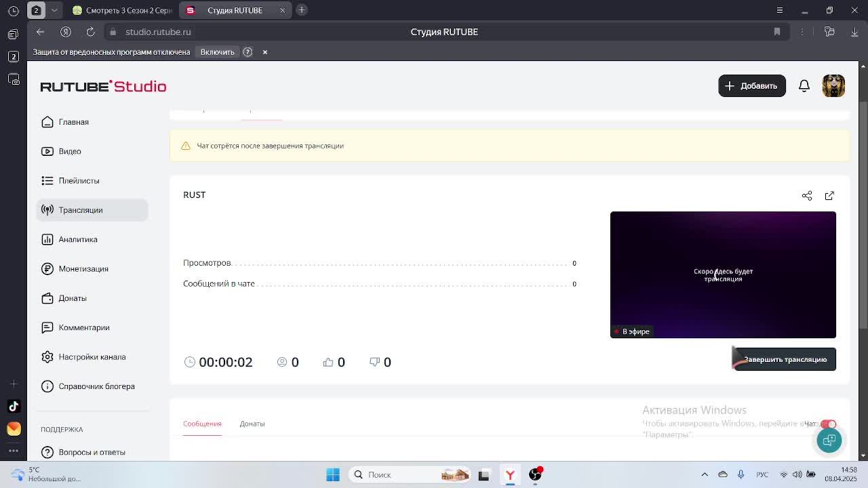This screenshot has width=868, height=488.
Task: Click Завершить трансляцию button
Action: [x=785, y=359]
